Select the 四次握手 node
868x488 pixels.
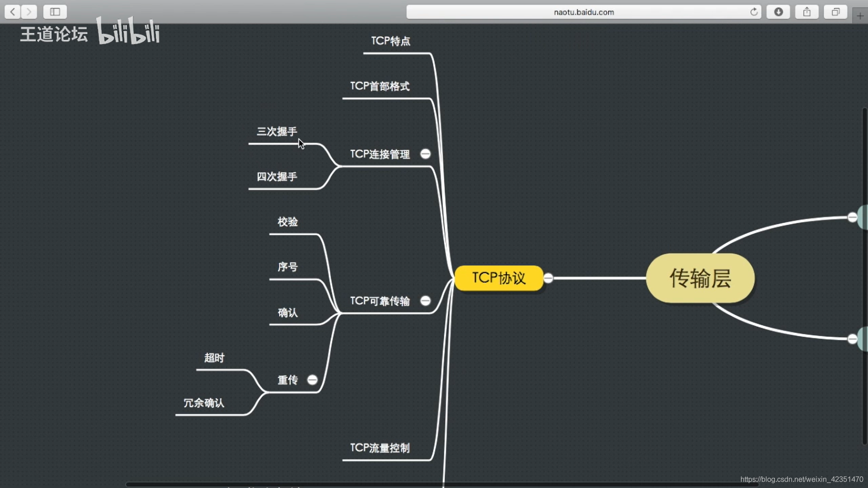pos(277,177)
